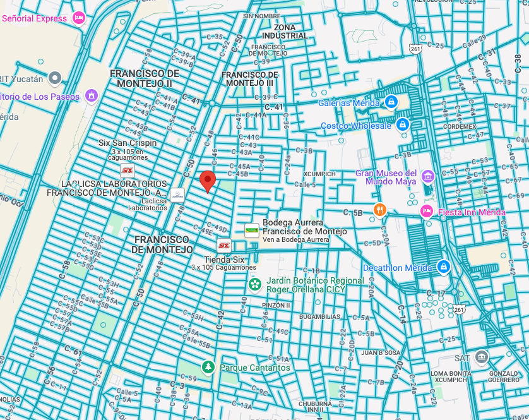Click the CORDEMEX neighborhood label
The height and width of the screenshot is (420, 529).
click(x=460, y=126)
